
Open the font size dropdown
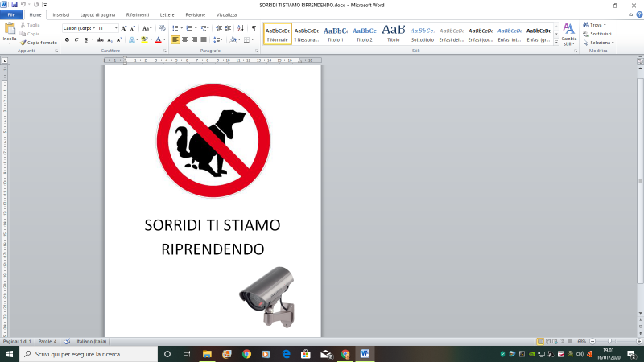coord(116,28)
